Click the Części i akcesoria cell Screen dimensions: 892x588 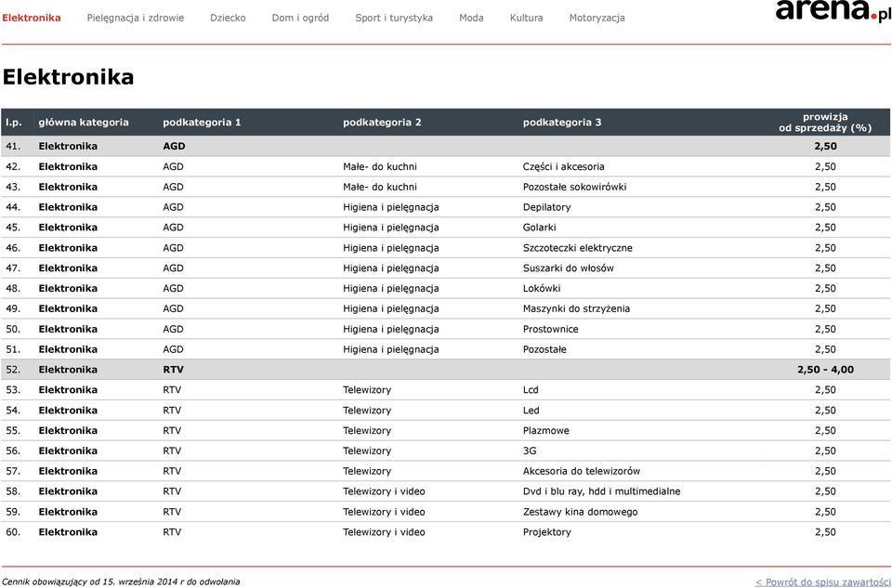point(563,166)
